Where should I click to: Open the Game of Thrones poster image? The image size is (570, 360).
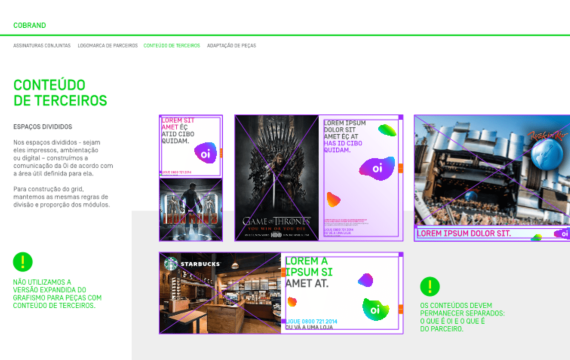277,178
